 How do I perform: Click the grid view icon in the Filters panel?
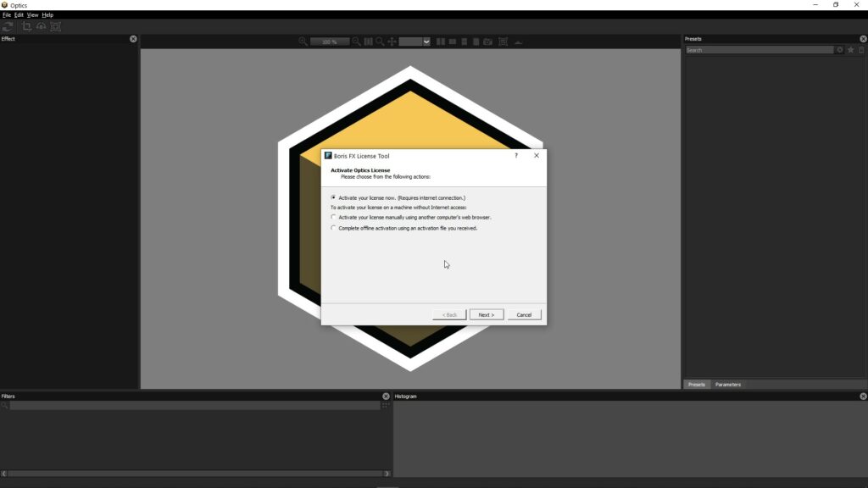(386, 406)
